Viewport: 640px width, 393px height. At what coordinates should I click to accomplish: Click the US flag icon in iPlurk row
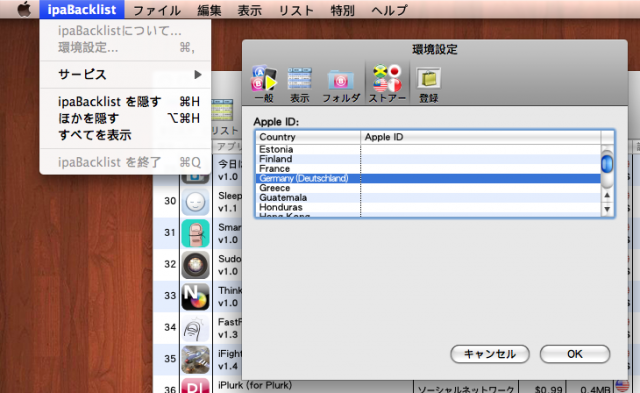click(622, 385)
